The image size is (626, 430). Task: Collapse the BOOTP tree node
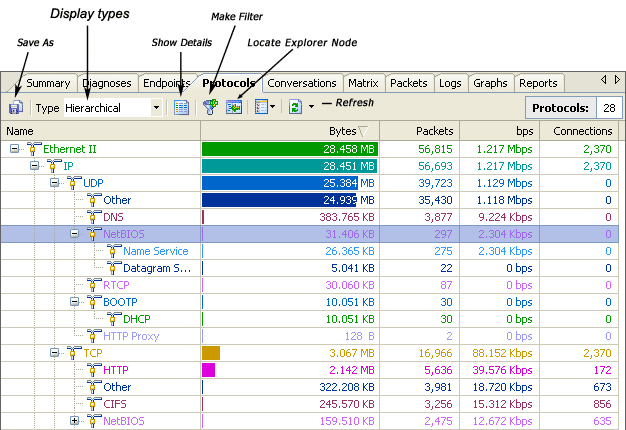click(75, 302)
